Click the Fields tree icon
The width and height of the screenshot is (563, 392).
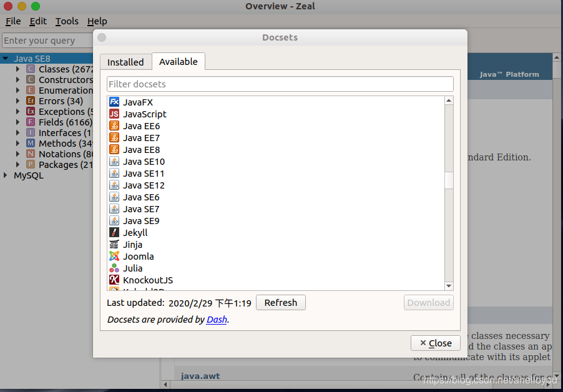(x=31, y=122)
